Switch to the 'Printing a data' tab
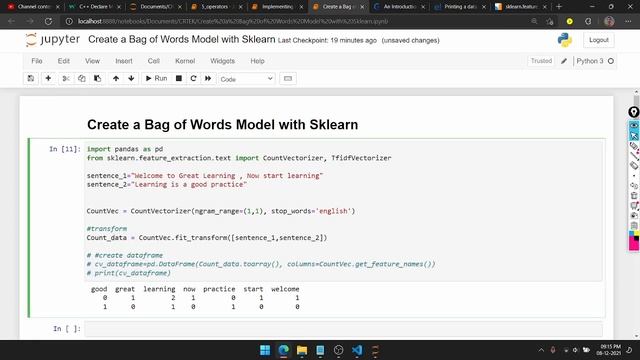The height and width of the screenshot is (360, 640). pyautogui.click(x=461, y=7)
